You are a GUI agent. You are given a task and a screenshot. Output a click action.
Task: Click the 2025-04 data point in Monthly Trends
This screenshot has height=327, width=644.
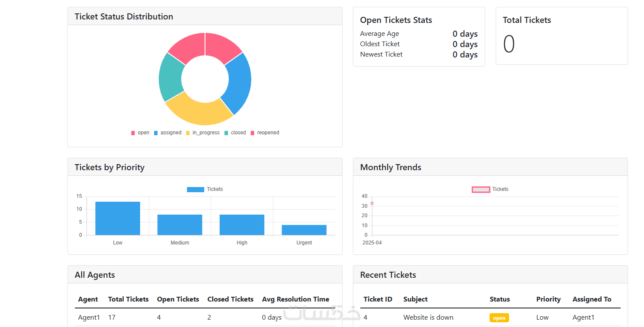click(x=372, y=203)
